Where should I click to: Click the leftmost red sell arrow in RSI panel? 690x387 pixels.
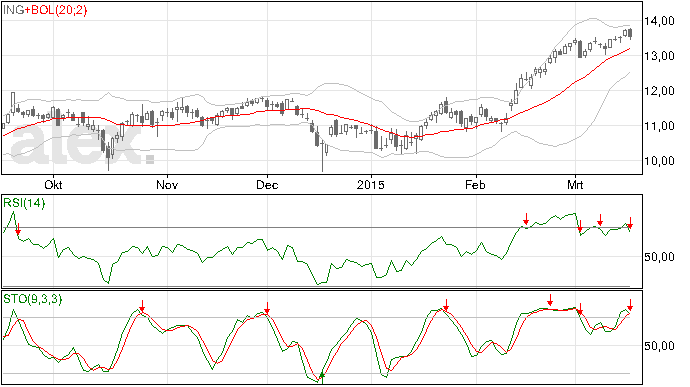click(18, 229)
